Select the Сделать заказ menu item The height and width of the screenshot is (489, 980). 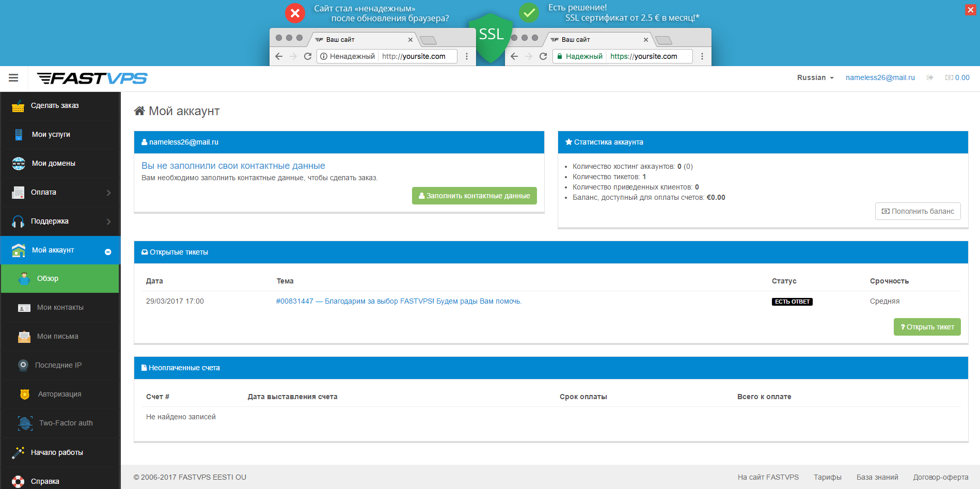coord(55,105)
